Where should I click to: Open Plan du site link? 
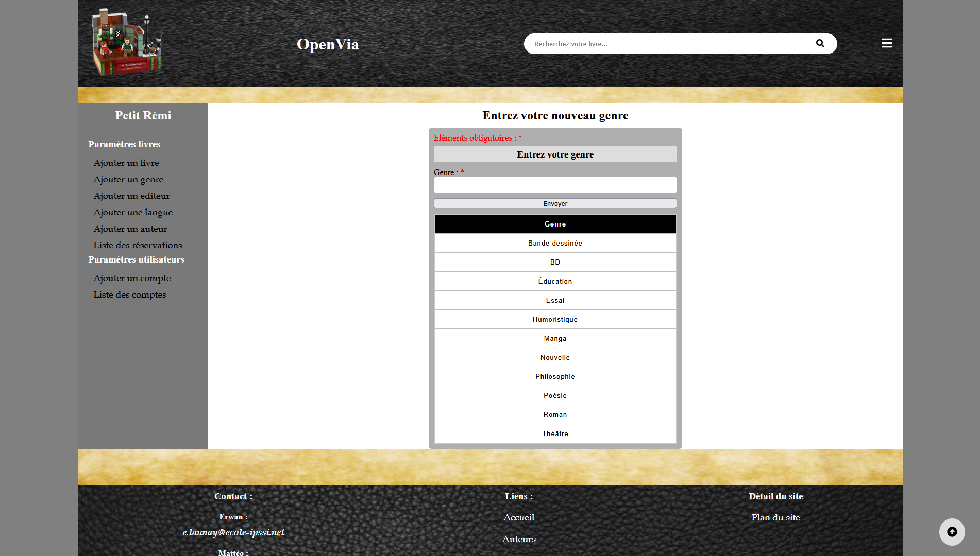[775, 517]
